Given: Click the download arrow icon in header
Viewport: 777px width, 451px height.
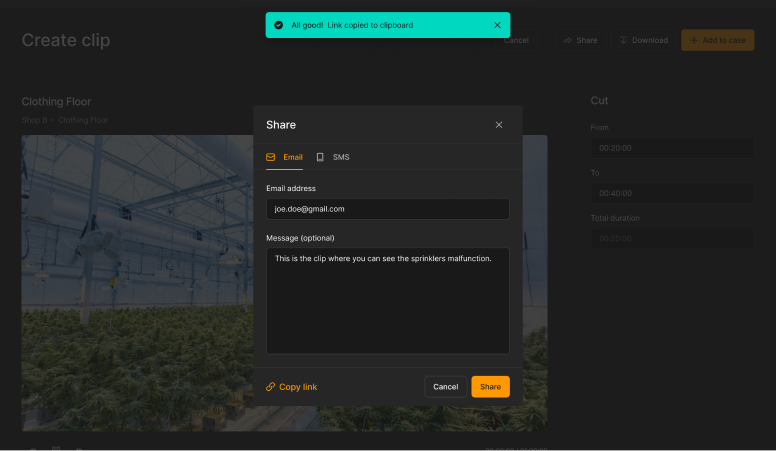Looking at the screenshot, I should [x=623, y=40].
